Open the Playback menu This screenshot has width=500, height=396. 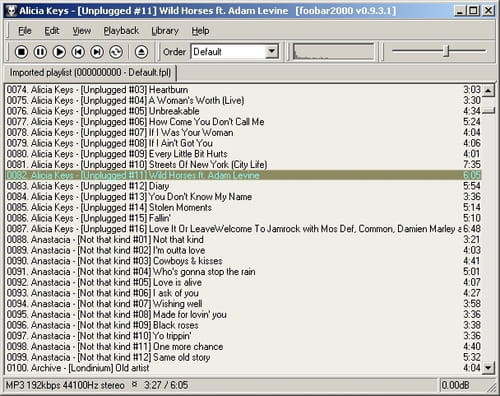(121, 31)
